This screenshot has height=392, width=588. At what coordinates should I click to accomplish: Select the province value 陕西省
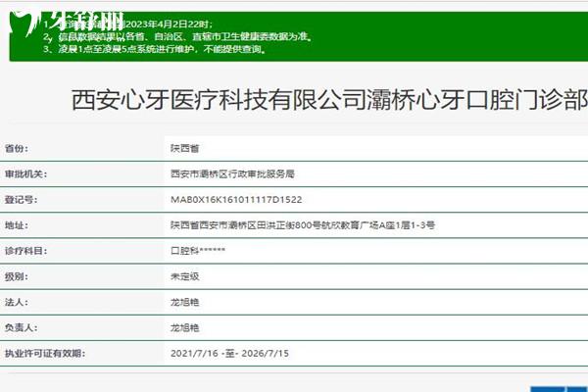[185, 149]
